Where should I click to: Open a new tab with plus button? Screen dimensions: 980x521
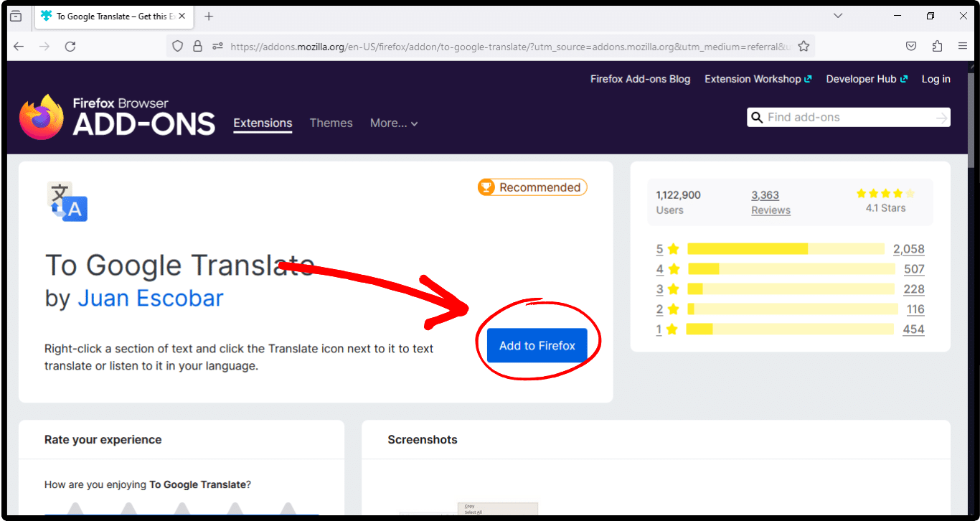click(209, 16)
